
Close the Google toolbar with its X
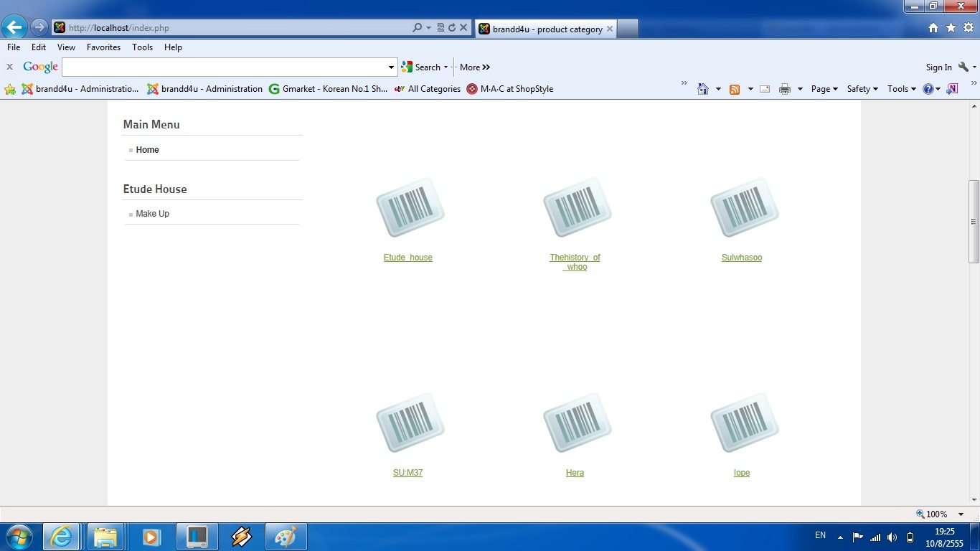coord(9,67)
